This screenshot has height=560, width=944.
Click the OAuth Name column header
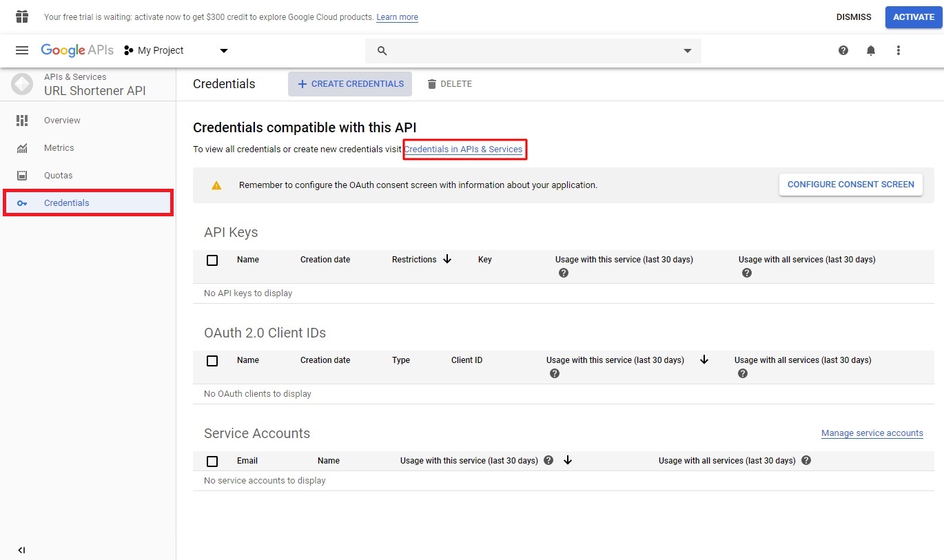pos(248,360)
